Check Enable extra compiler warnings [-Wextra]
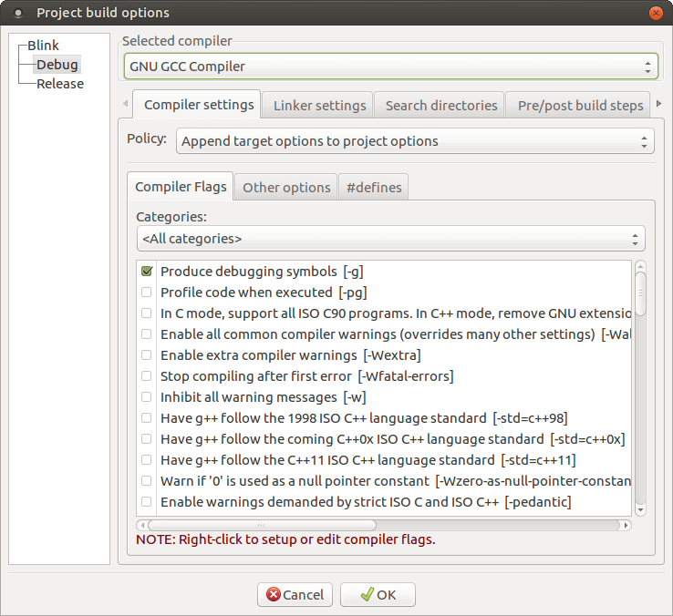Screen dimensions: 673x616 tap(146, 355)
